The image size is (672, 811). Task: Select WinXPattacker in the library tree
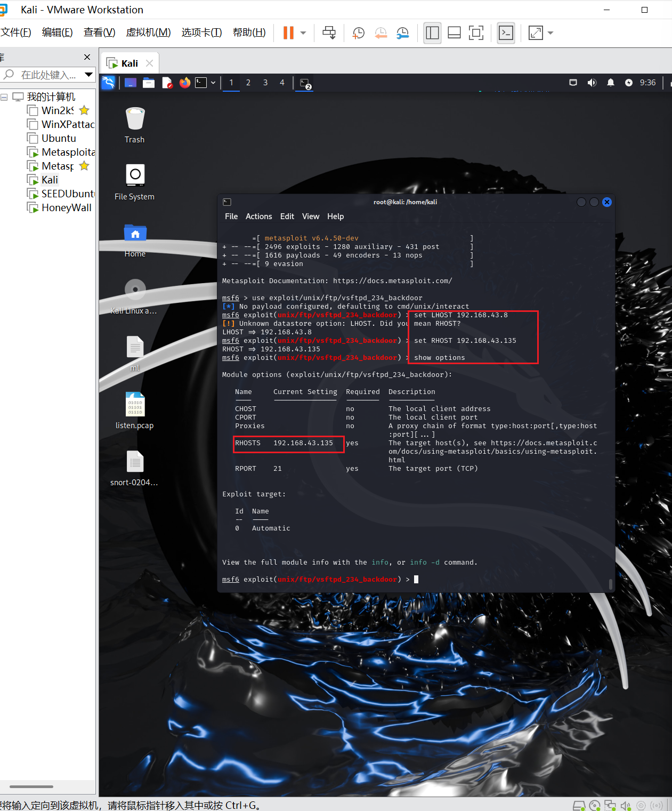(61, 124)
